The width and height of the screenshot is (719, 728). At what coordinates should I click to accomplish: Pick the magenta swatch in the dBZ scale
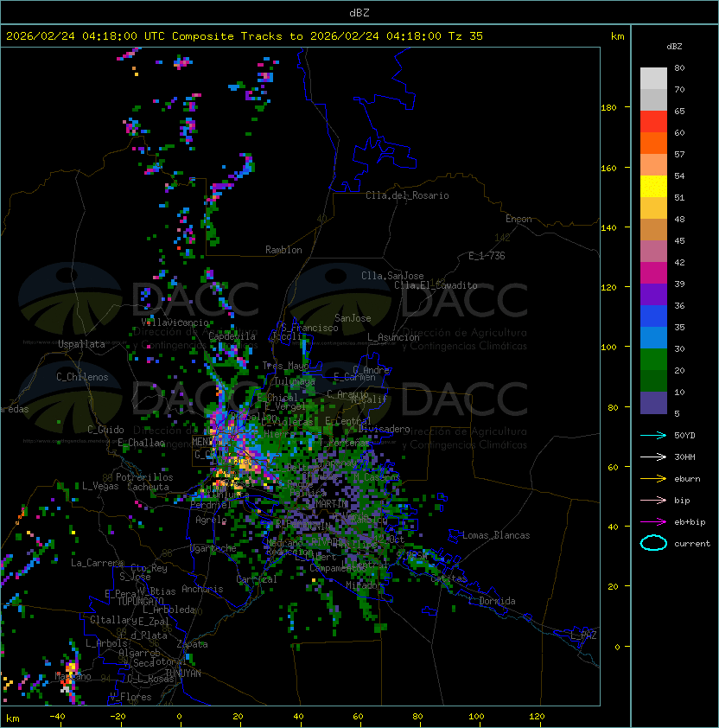click(x=653, y=273)
